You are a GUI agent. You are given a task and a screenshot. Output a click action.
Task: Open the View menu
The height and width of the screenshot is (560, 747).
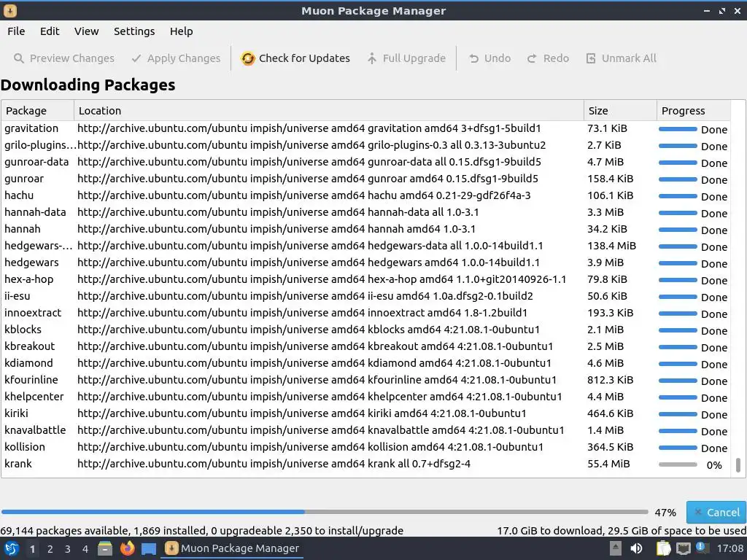(86, 31)
